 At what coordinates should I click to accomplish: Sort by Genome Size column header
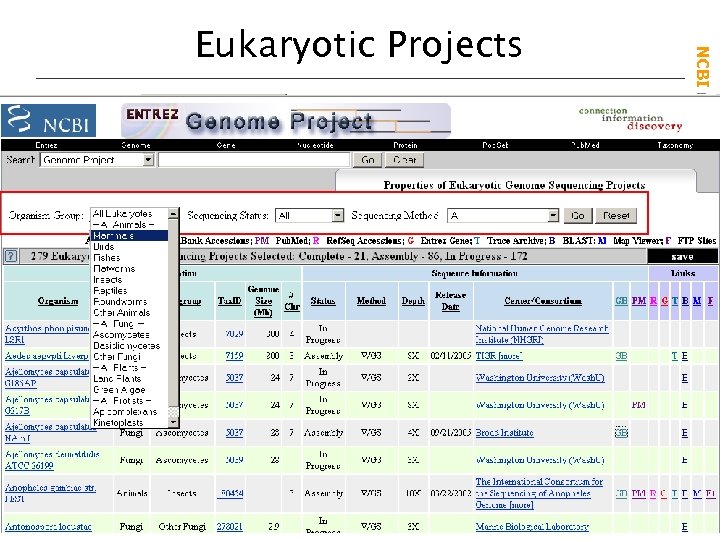point(263,301)
